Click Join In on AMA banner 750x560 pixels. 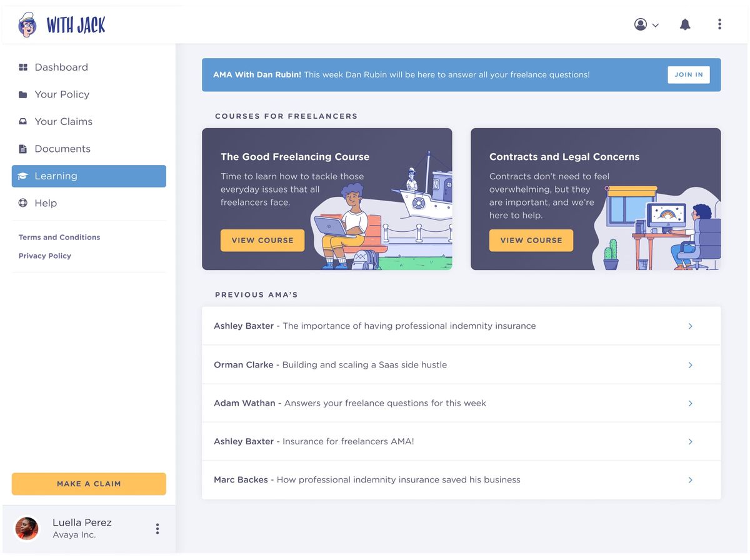tap(688, 74)
